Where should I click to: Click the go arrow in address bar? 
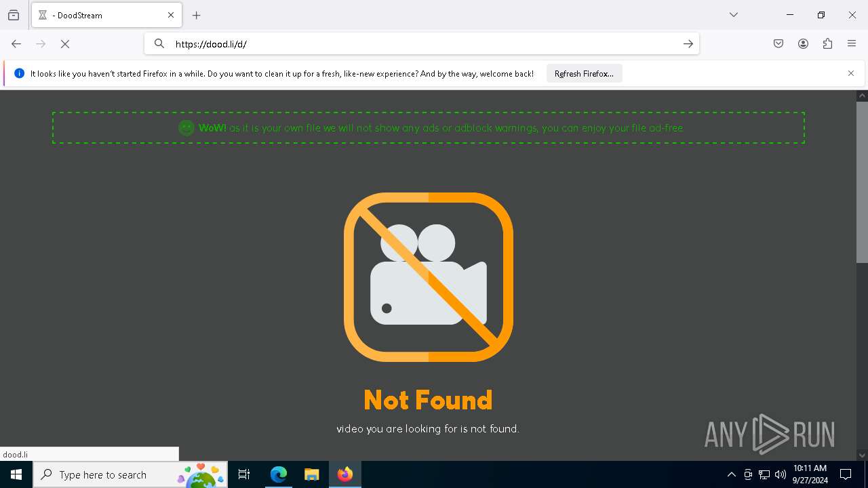pos(688,44)
